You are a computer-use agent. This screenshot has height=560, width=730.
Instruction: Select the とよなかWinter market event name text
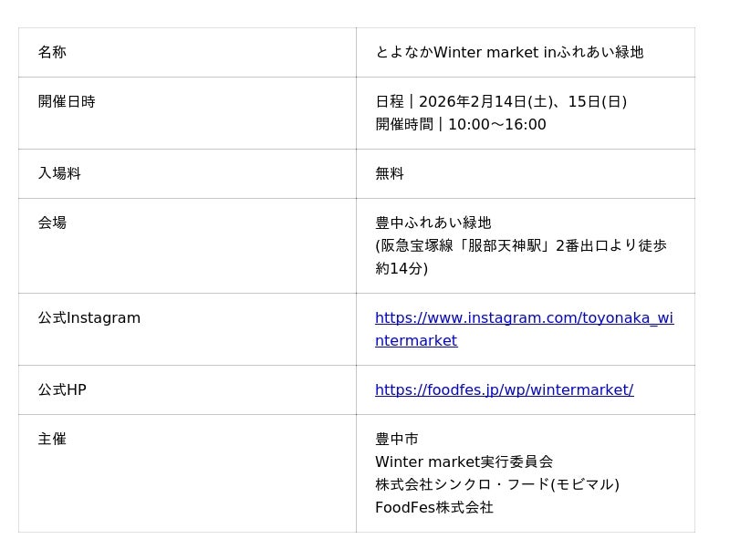coord(509,53)
